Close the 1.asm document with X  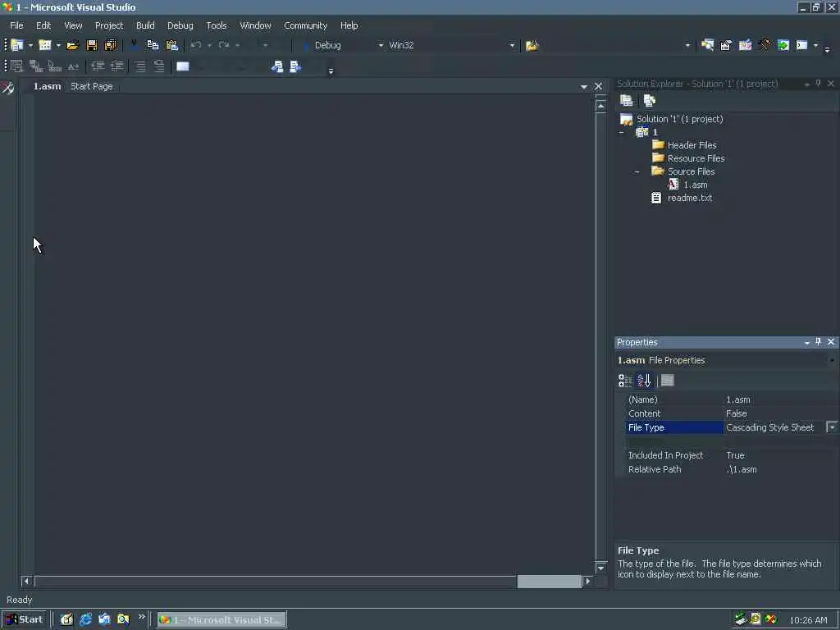coord(598,86)
